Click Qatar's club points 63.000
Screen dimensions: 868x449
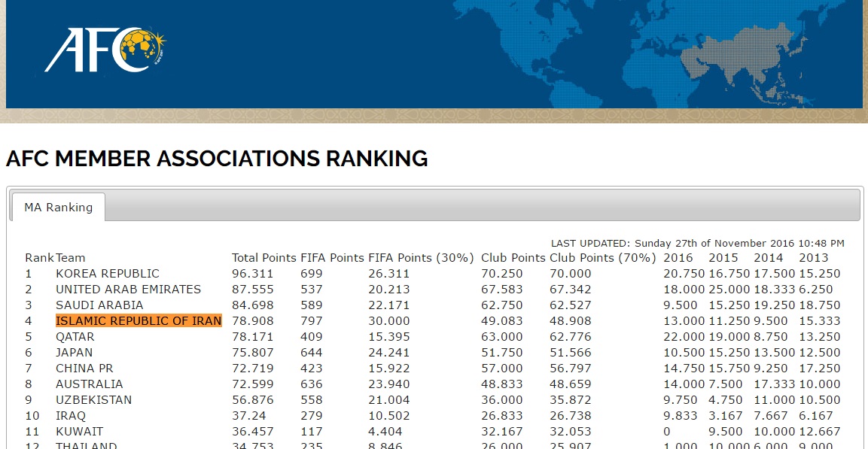[x=501, y=337]
